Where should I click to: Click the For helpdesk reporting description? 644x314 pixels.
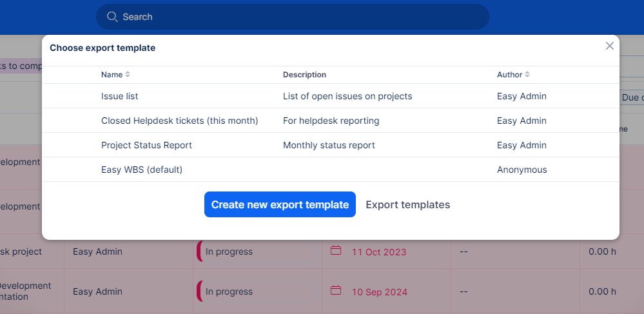331,121
